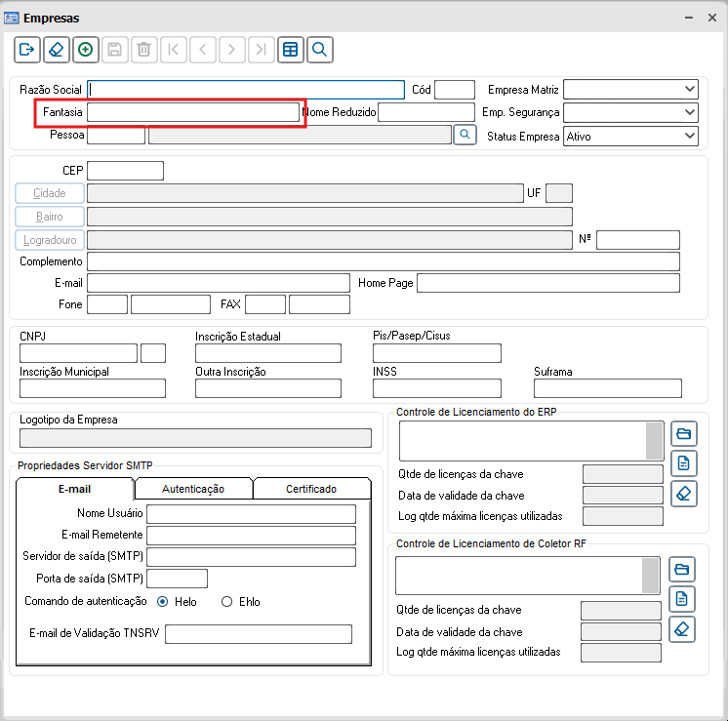
Task: Minimize the Empresas window
Action: pyautogui.click(x=689, y=18)
